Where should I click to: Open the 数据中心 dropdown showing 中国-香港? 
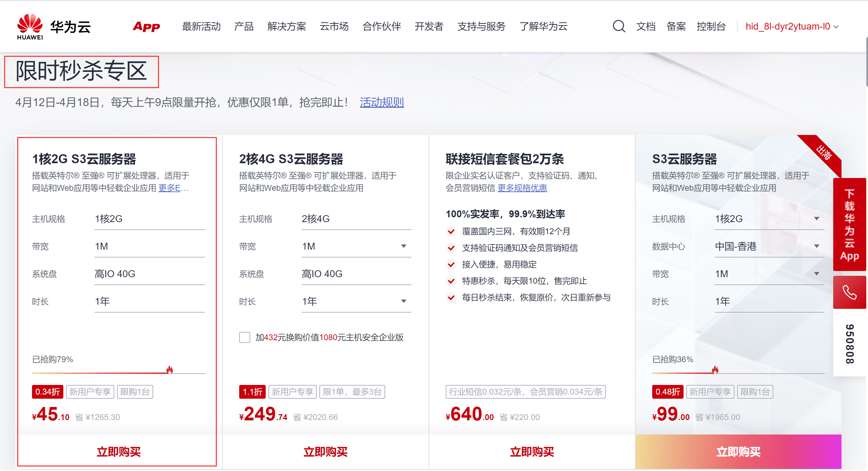pyautogui.click(x=817, y=246)
